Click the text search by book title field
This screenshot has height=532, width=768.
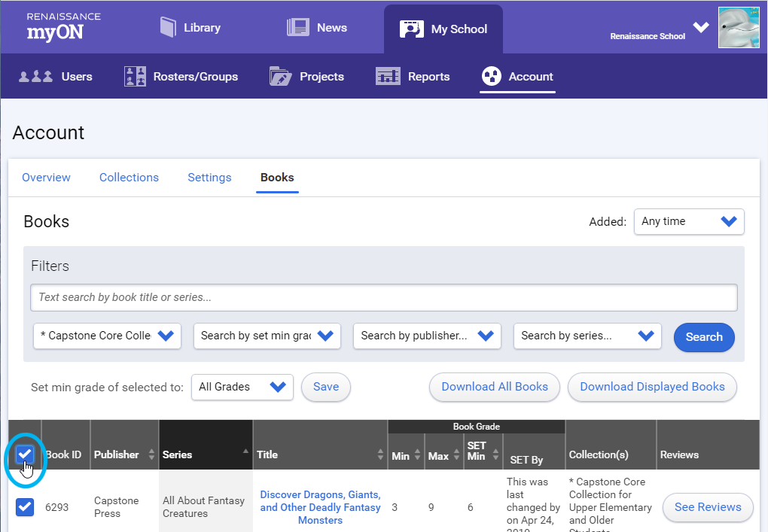tap(384, 297)
